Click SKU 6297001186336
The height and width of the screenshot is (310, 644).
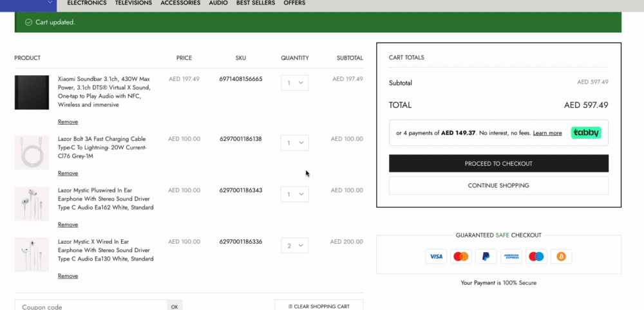tap(241, 242)
